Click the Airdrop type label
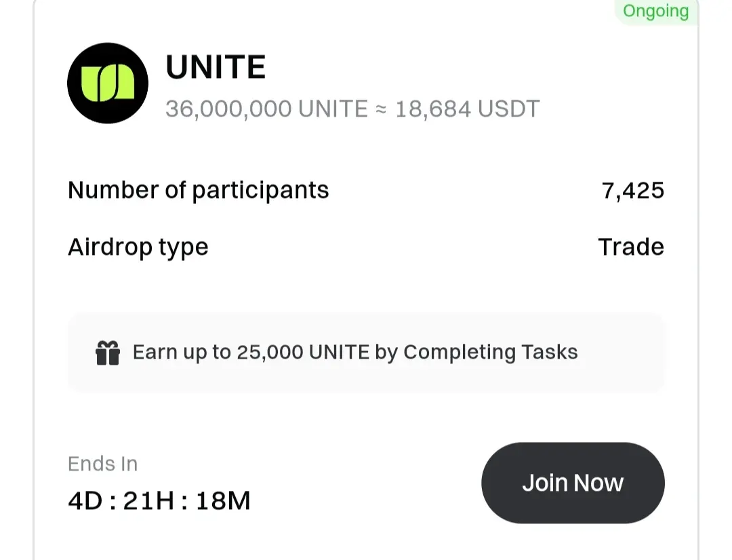This screenshot has width=732, height=560. 138,247
